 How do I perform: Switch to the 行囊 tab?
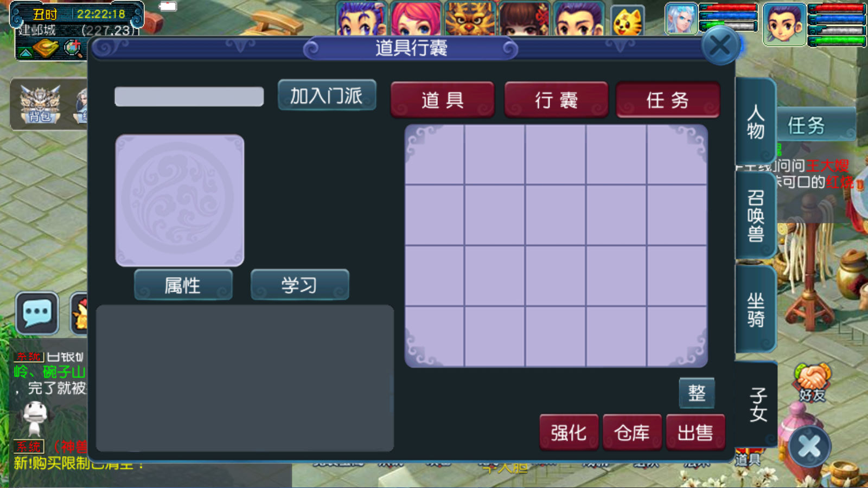click(556, 100)
